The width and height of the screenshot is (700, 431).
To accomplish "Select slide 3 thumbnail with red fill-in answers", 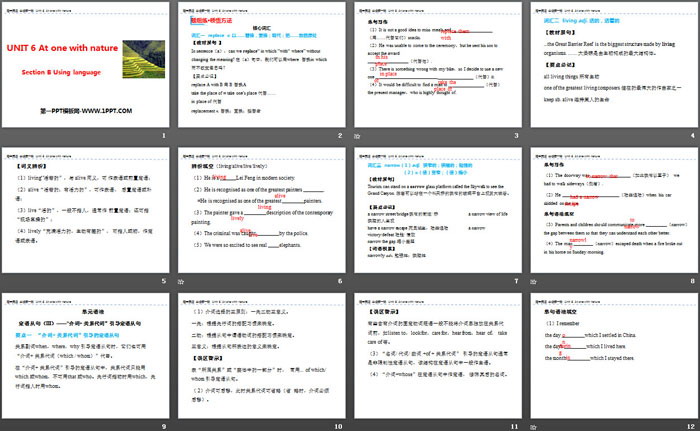I will [438, 65].
